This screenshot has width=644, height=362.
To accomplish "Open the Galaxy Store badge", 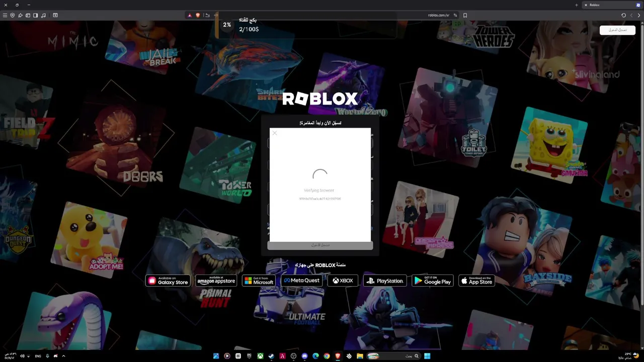I will 168,281.
